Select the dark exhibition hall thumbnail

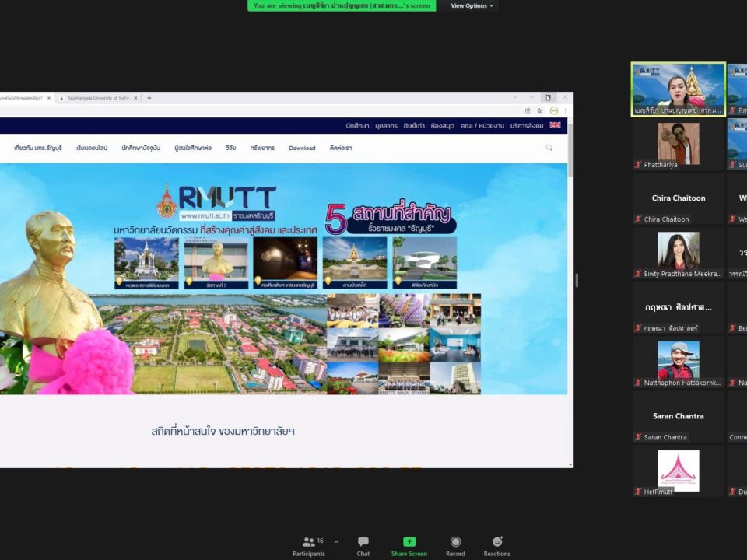click(286, 264)
